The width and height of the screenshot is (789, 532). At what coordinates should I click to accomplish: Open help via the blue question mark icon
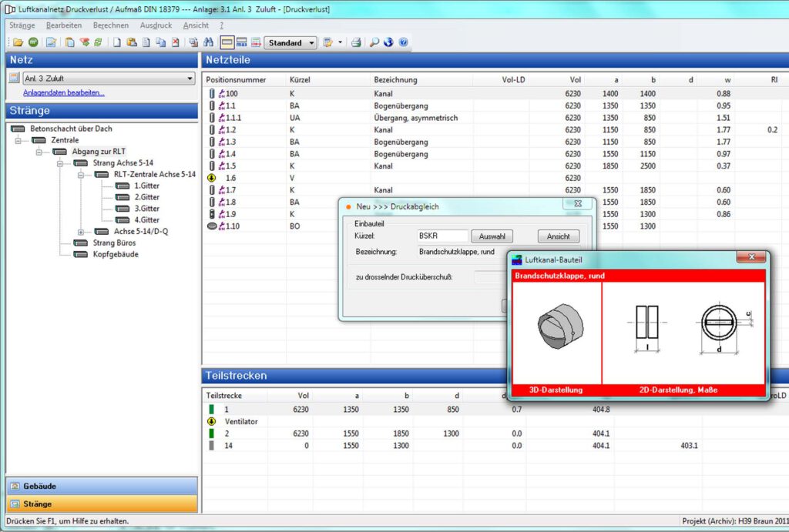point(403,43)
